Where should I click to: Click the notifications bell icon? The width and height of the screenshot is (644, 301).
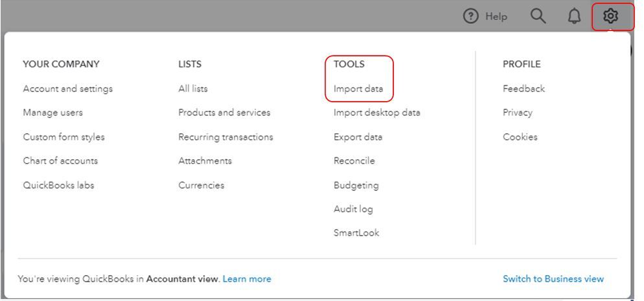[x=574, y=16]
